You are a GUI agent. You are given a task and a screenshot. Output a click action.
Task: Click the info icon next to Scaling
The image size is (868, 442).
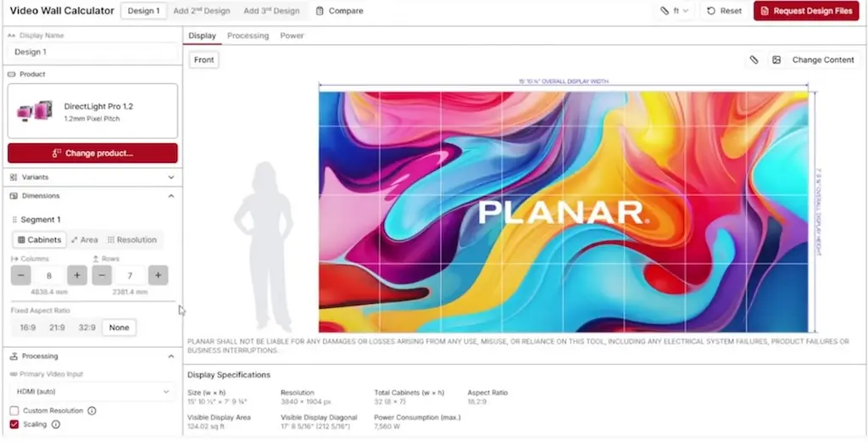(56, 424)
